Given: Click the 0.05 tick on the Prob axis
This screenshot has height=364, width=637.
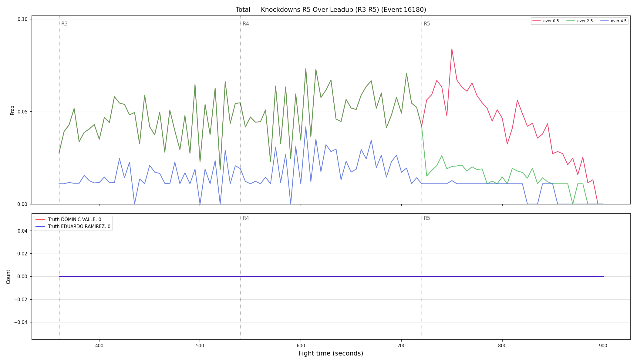Looking at the screenshot, I should (22, 112).
